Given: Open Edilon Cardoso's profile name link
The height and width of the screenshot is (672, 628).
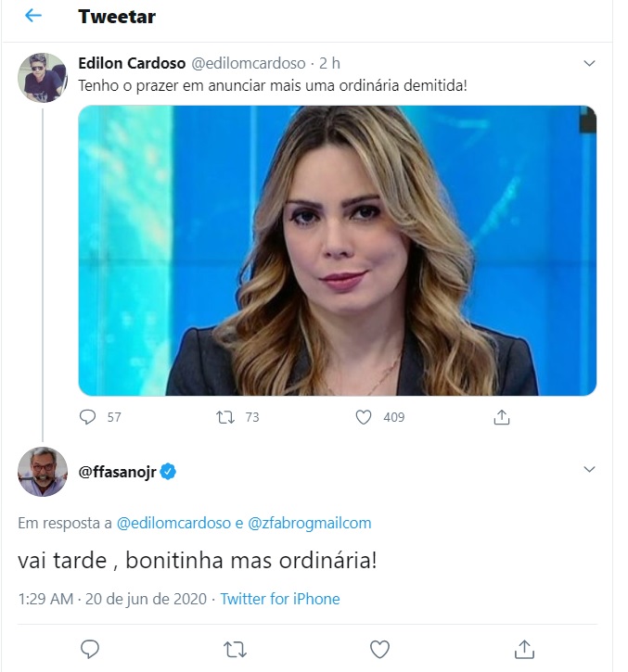Looking at the screenshot, I should 131,63.
